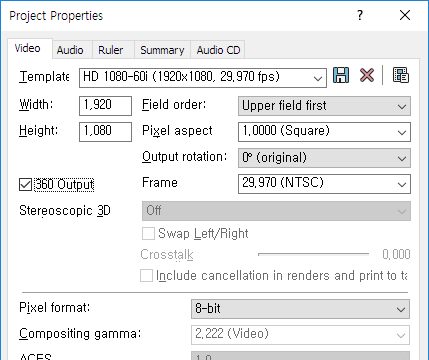Screen dimensions: 429x360
Task: Uncheck the 360 Output checkbox
Action: [25, 184]
